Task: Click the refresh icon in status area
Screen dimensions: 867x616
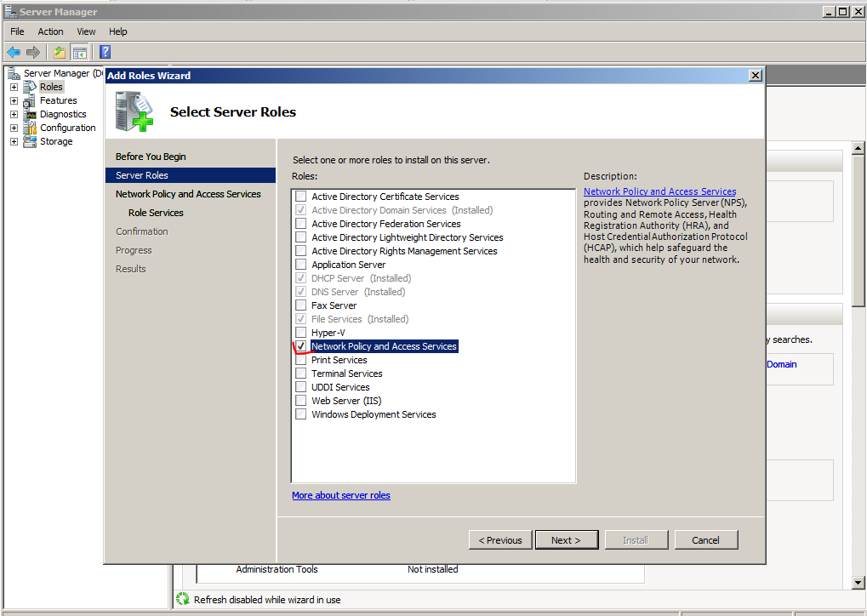Action: 182,599
